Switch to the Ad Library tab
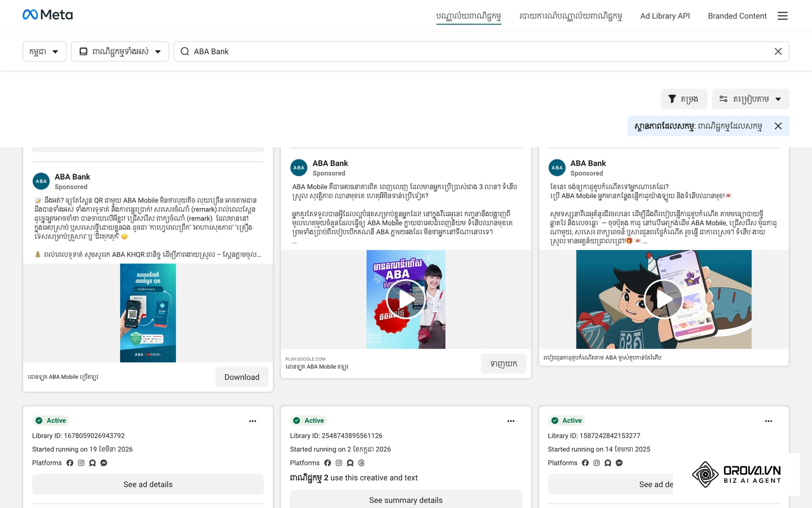 468,16
